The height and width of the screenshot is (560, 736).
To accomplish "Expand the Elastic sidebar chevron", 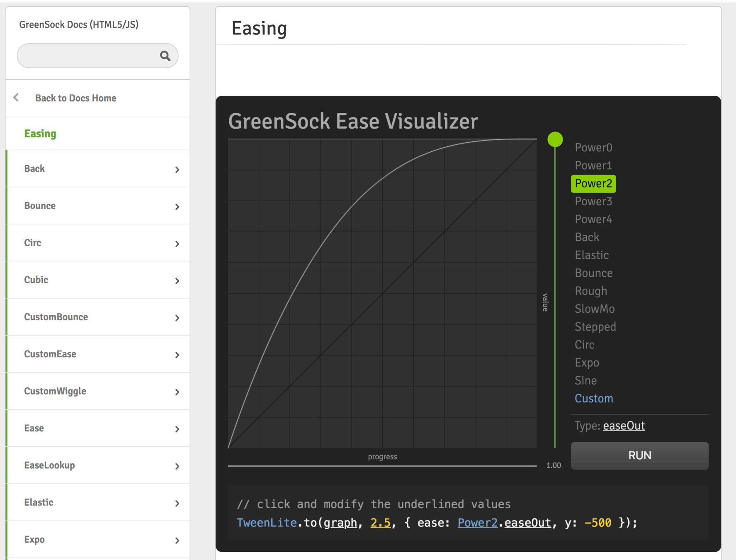I will point(177,504).
